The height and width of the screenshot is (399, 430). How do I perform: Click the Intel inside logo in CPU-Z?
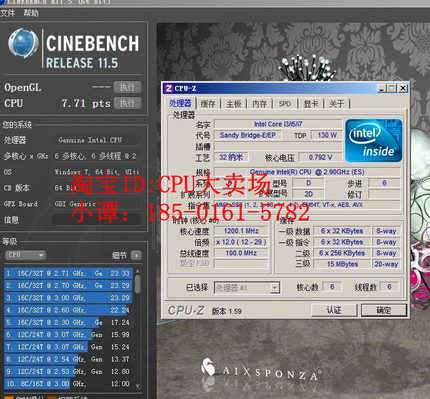373,141
